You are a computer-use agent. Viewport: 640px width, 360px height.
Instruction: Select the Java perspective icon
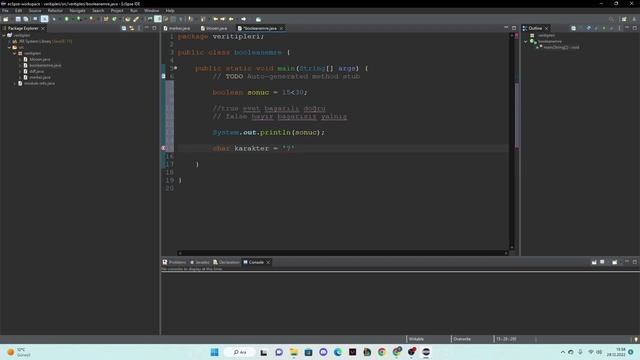coord(634,19)
